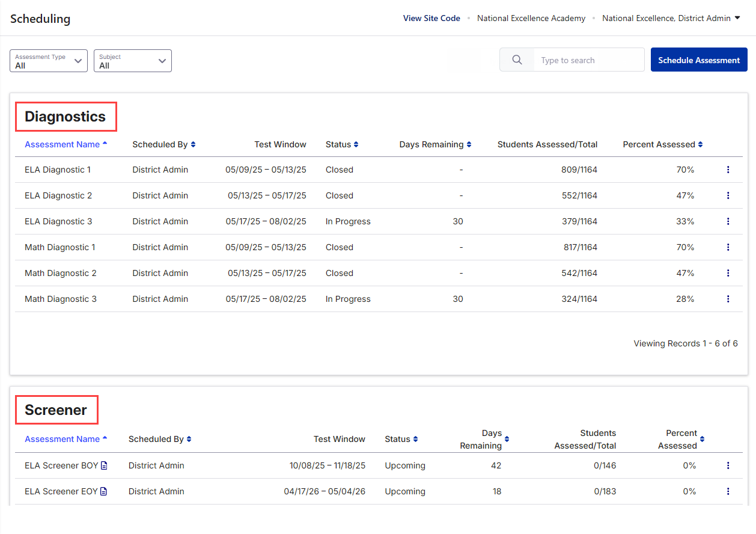
Task: Click the 379/1164 students assessed value
Action: [579, 221]
